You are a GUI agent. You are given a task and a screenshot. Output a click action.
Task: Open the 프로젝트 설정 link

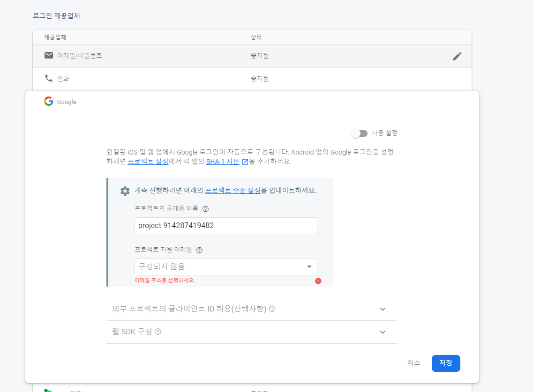coord(148,162)
